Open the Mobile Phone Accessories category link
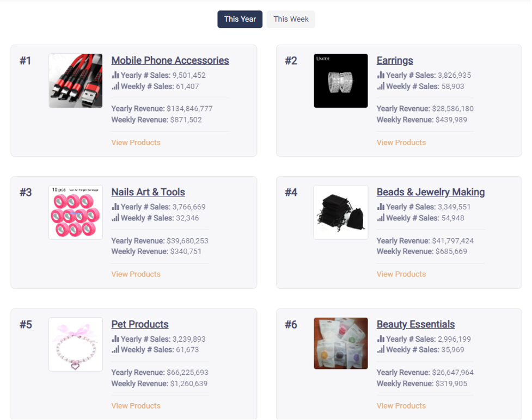The width and height of the screenshot is (532, 420). 170,60
